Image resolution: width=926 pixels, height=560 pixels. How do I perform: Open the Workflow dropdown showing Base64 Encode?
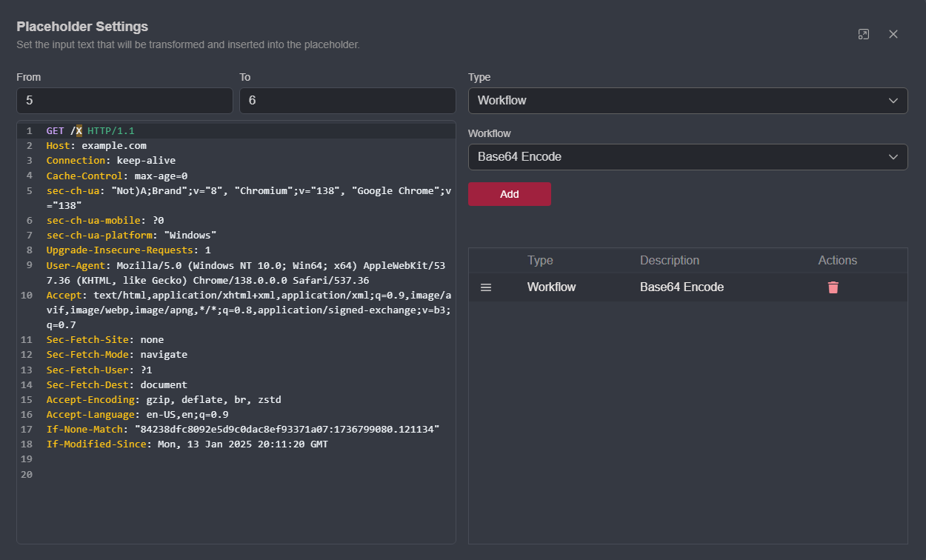pyautogui.click(x=687, y=157)
